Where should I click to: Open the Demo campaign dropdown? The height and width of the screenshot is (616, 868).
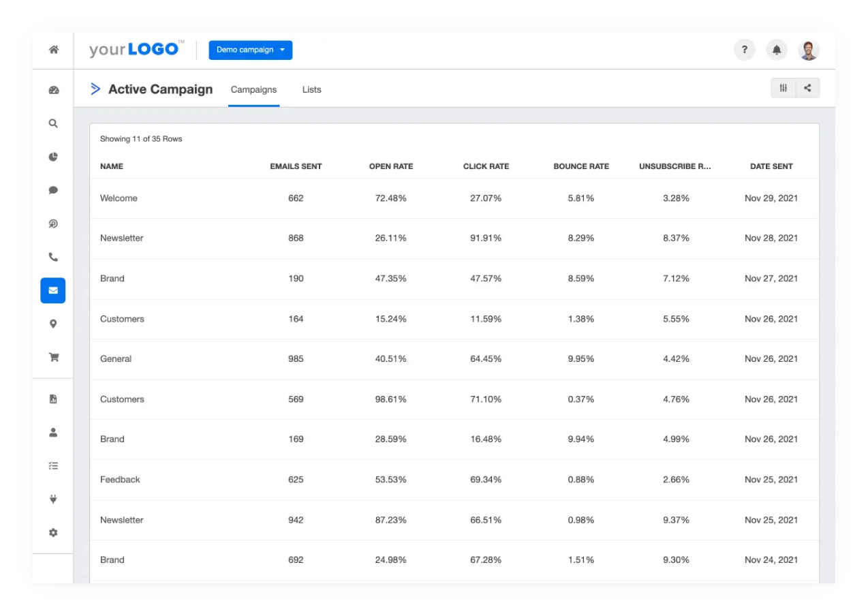251,50
